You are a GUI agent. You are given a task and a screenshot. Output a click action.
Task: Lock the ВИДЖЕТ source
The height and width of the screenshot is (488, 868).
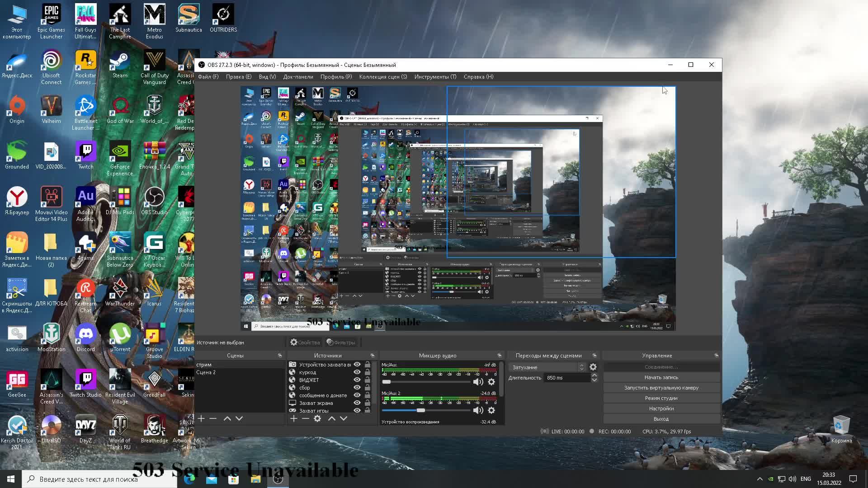367,380
